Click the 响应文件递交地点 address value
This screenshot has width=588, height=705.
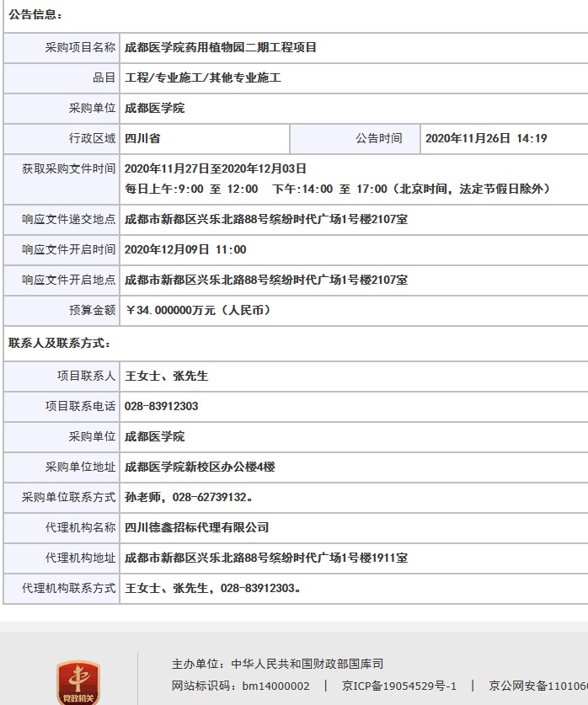pos(266,219)
